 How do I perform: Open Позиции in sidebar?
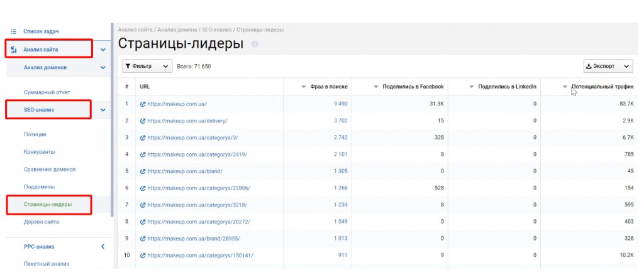(x=35, y=134)
